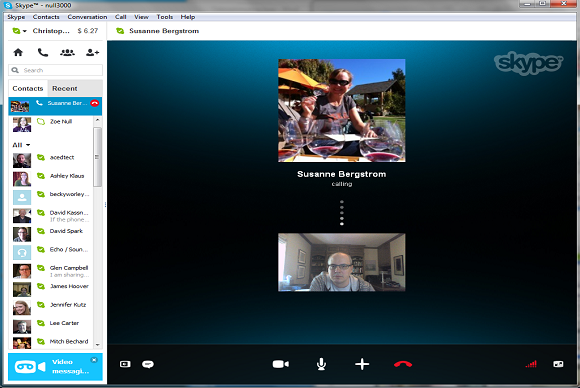The height and width of the screenshot is (388, 580).
Task: Mute the microphone in call controls
Action: (321, 364)
